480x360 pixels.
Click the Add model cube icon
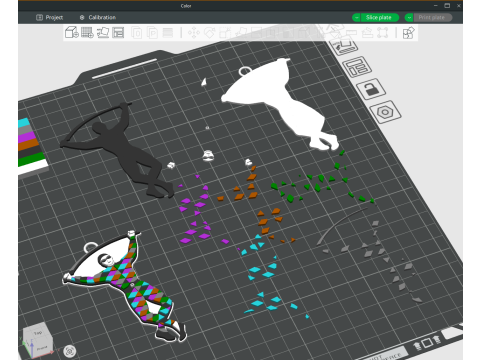[x=72, y=33]
